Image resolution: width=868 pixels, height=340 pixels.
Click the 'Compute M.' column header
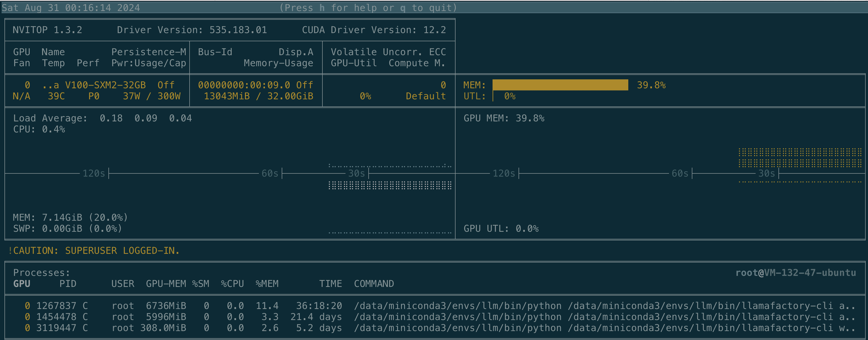[417, 63]
